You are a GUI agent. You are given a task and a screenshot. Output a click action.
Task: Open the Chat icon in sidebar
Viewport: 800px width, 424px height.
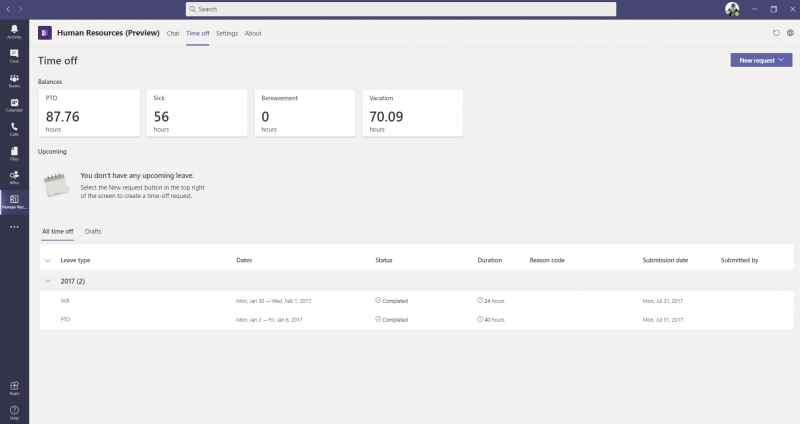point(14,56)
